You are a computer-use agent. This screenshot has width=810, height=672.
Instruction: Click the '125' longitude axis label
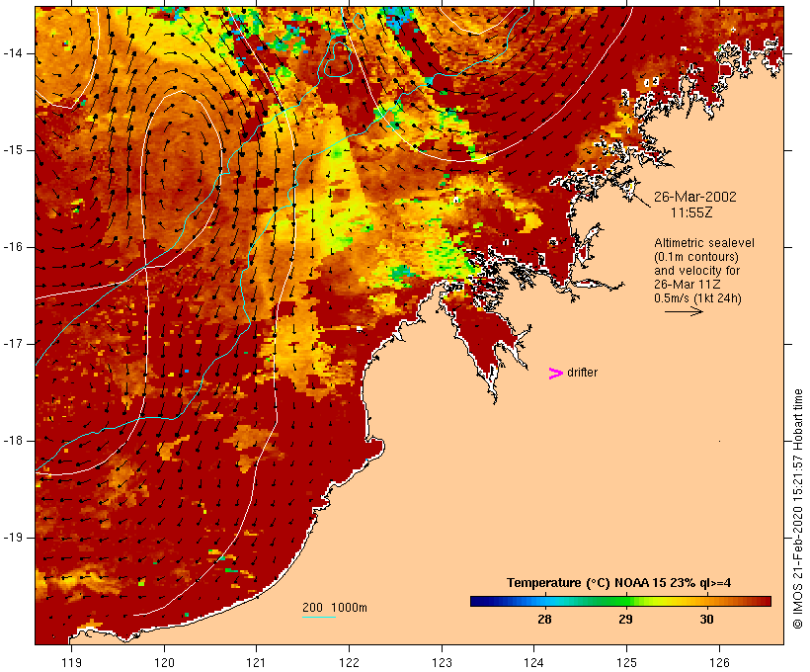click(626, 663)
